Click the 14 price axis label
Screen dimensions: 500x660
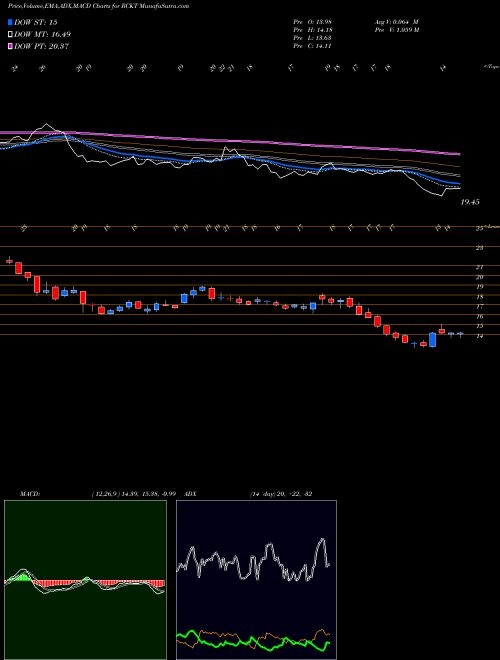point(479,336)
